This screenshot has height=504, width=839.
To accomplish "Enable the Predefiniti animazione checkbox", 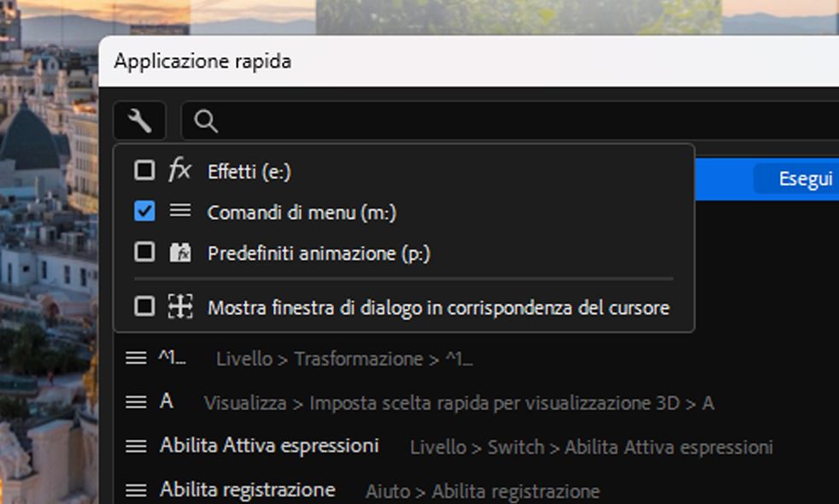I will (x=144, y=253).
